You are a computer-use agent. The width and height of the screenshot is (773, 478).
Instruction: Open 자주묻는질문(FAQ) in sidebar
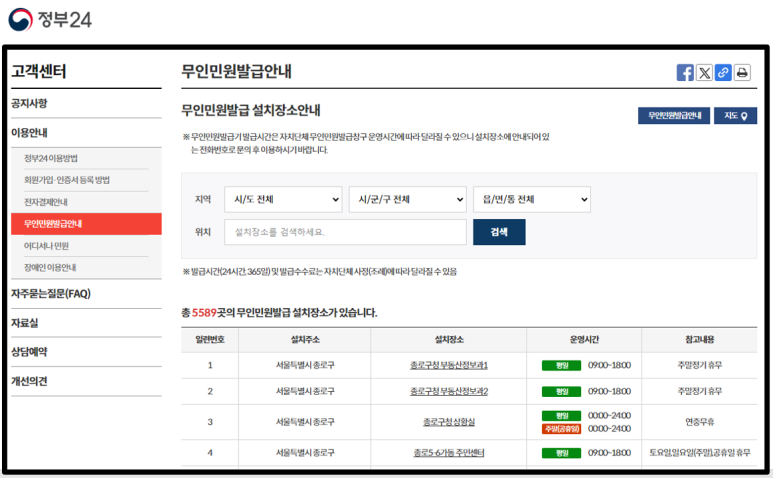pos(51,294)
